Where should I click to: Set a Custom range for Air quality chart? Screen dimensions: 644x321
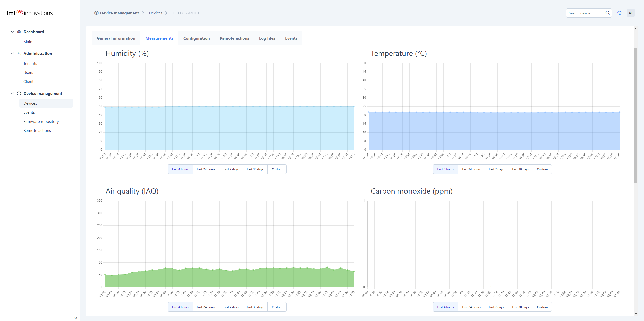click(277, 307)
